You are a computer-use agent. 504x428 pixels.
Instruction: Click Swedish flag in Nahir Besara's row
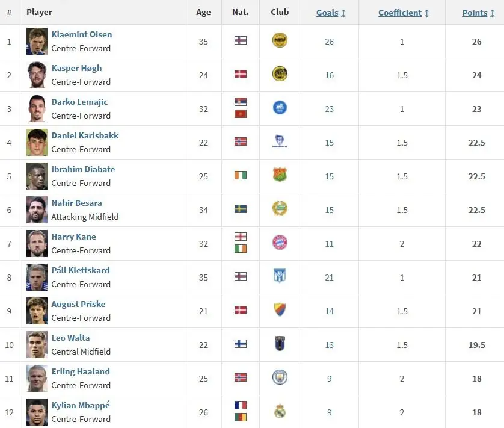(241, 209)
